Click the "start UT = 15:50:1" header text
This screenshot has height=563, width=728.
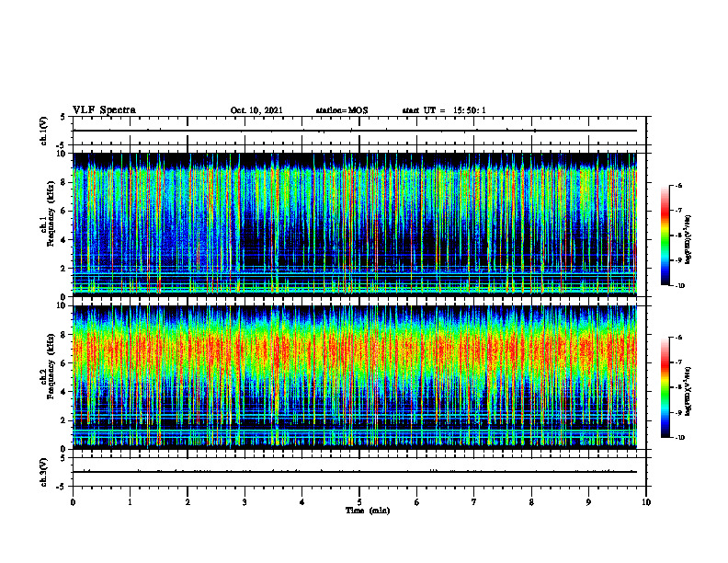(x=444, y=110)
